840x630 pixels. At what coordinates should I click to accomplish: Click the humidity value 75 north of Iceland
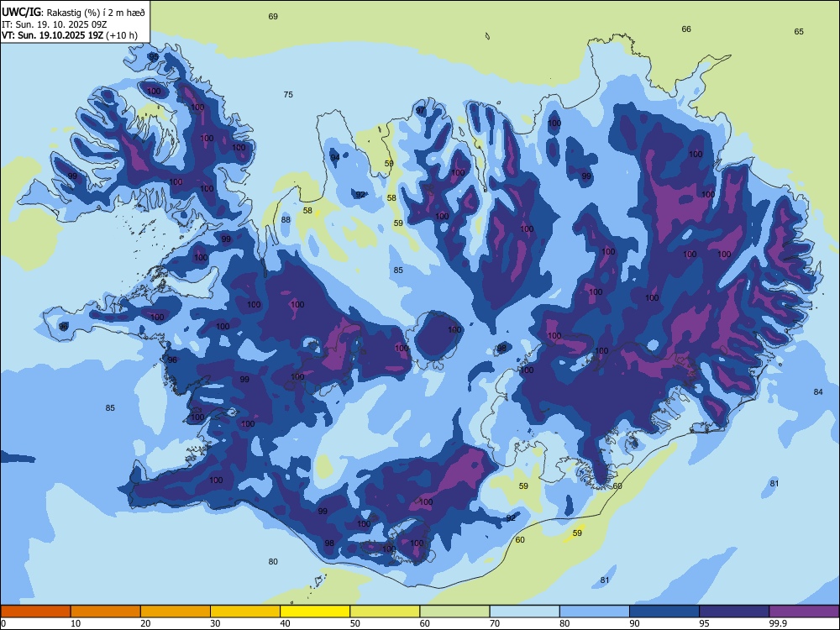click(x=288, y=94)
